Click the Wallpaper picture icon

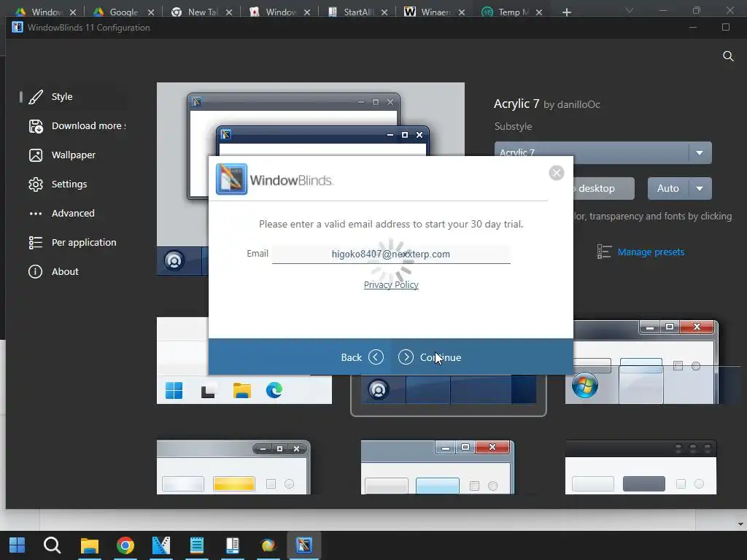pos(36,155)
